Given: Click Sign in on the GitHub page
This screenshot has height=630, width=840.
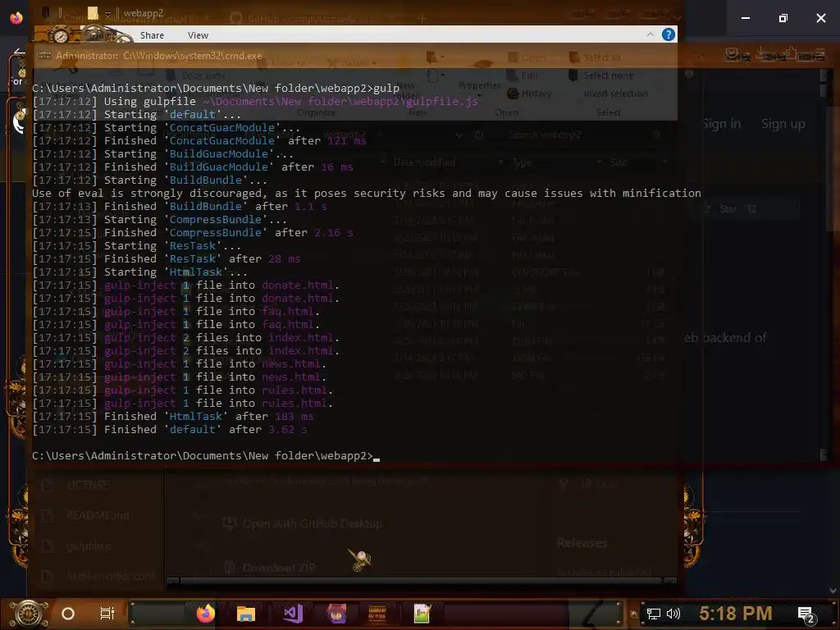Looking at the screenshot, I should pos(722,124).
